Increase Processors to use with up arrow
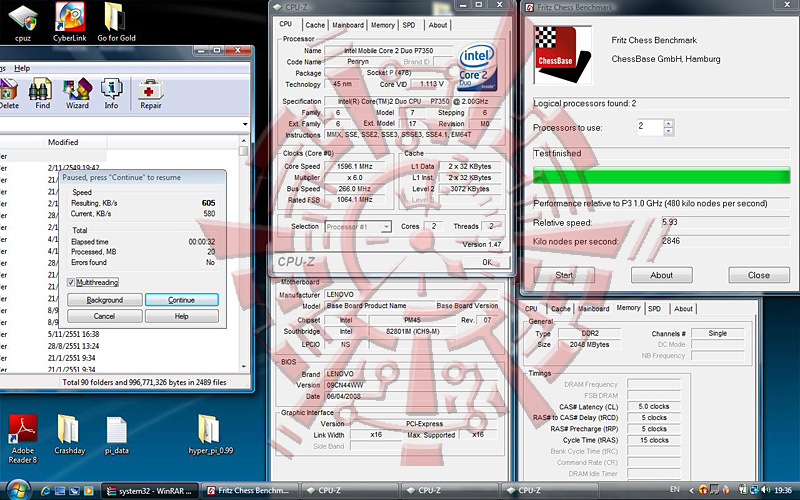Screen dimensions: 800x500 coord(669,123)
